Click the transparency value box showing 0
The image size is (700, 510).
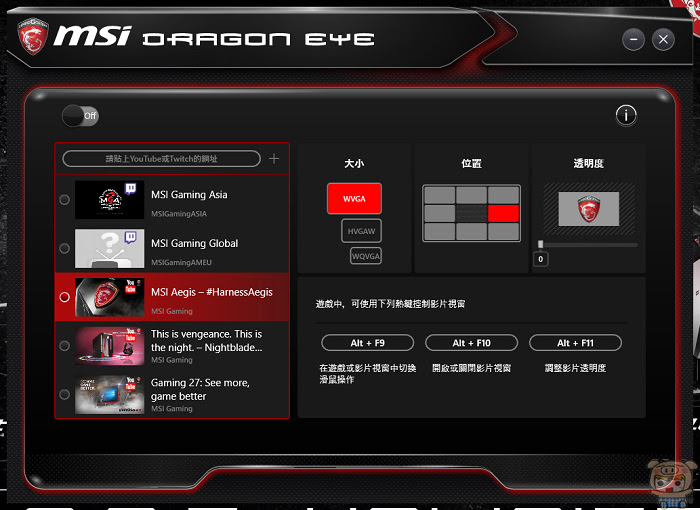coord(541,259)
